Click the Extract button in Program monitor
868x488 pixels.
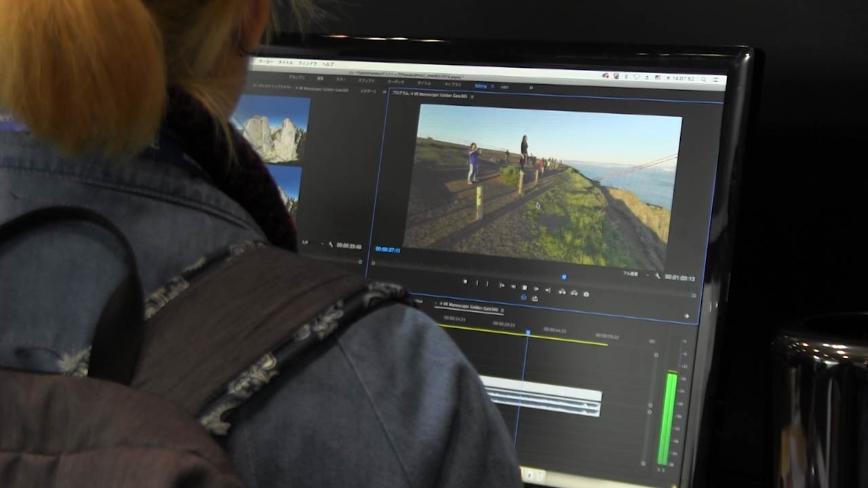[x=574, y=293]
